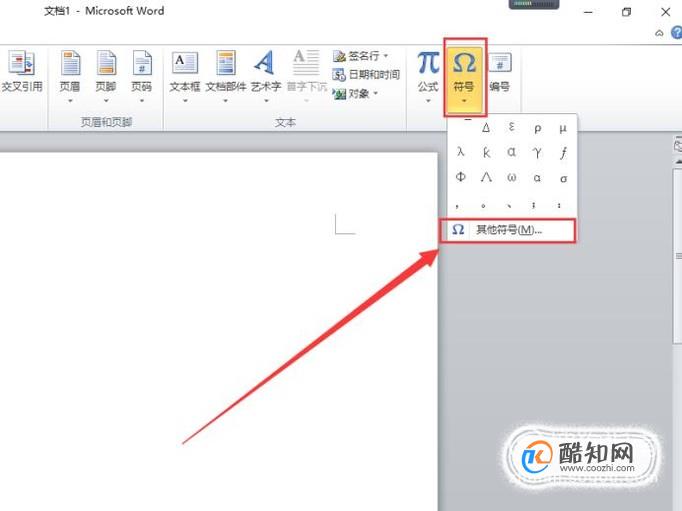Insert the epsilon ε symbol
The width and height of the screenshot is (682, 511).
(x=512, y=127)
